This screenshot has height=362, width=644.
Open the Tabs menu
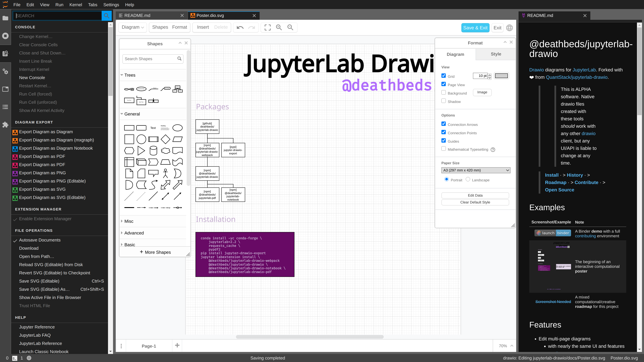93,5
